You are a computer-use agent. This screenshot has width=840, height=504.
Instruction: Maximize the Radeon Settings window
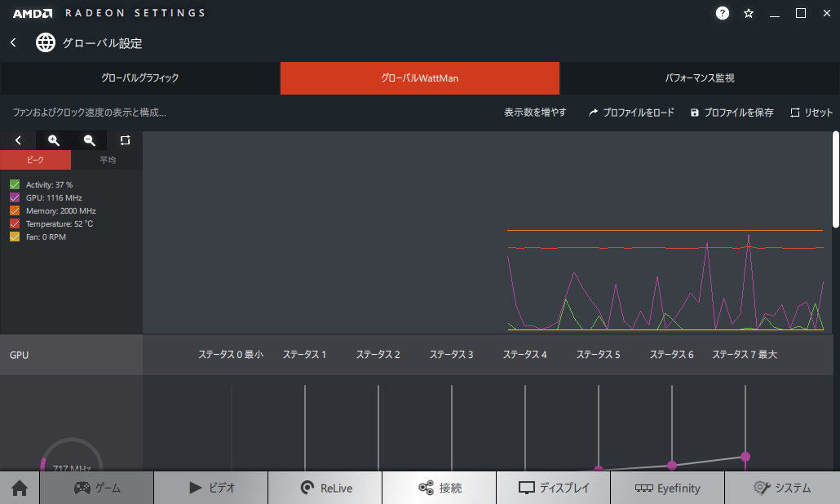(x=801, y=13)
